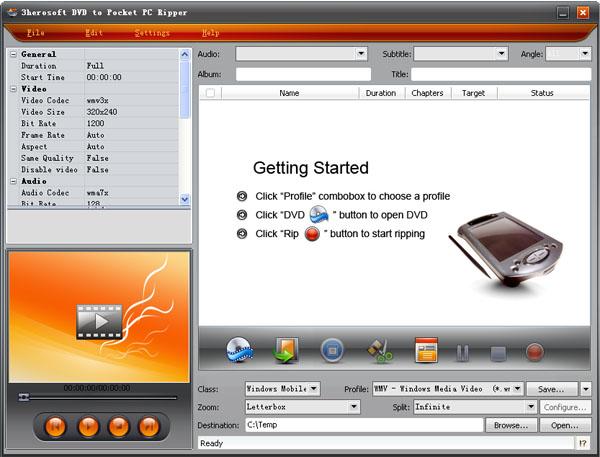Collapse the Video properties group
Image resolution: width=600 pixels, height=457 pixels.
coord(13,88)
